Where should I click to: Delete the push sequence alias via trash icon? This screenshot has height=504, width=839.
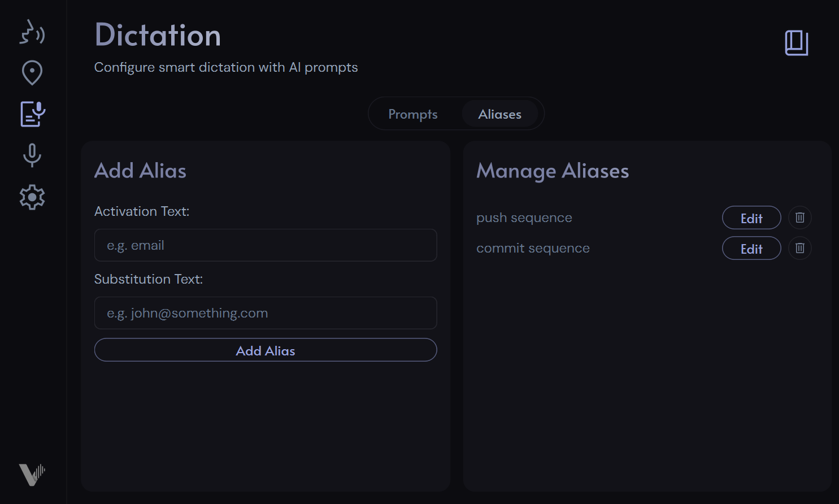pos(799,218)
